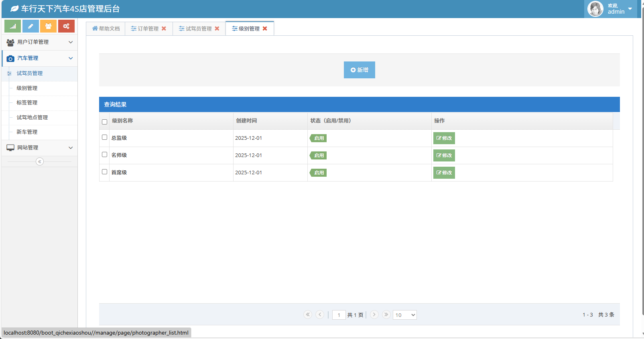
Task: Click the green signal chart shortcut icon
Action: pyautogui.click(x=12, y=26)
